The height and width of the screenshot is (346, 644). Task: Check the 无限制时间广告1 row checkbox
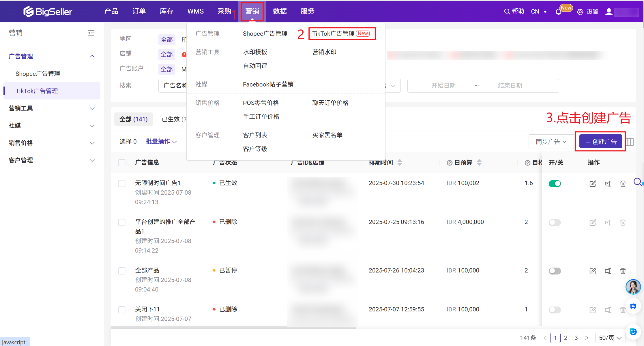(122, 184)
